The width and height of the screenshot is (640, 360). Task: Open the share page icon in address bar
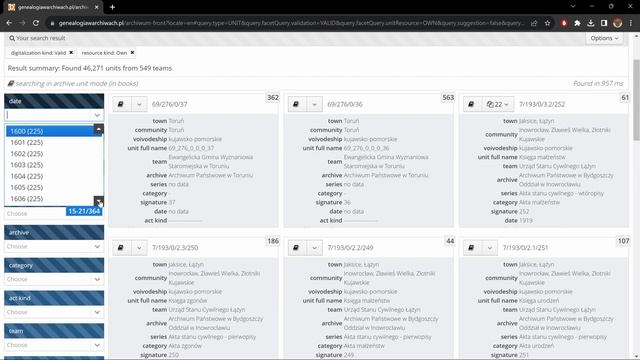click(534, 23)
